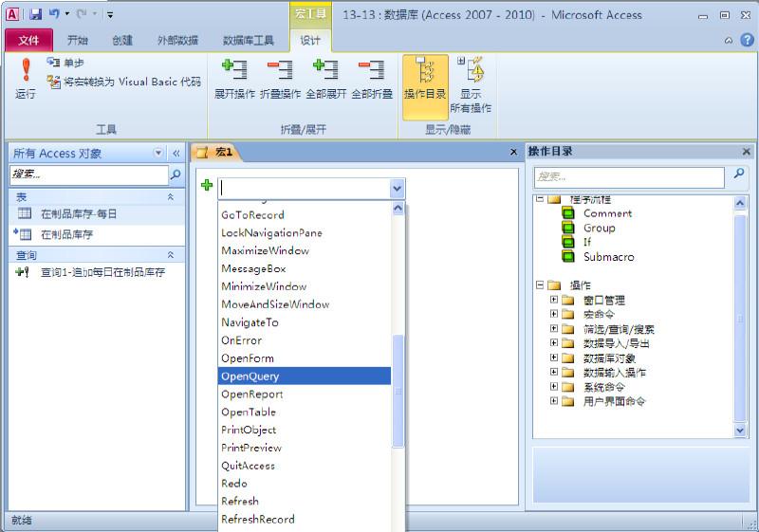Viewport: 759px width, 532px height.
Task: Choose OpenQuery from the action list
Action: tap(305, 376)
